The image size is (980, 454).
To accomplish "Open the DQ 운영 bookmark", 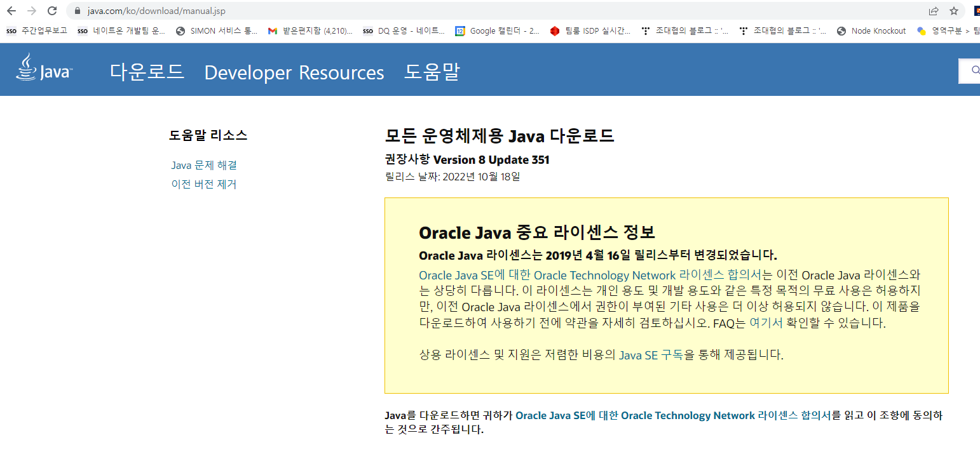I will point(404,30).
